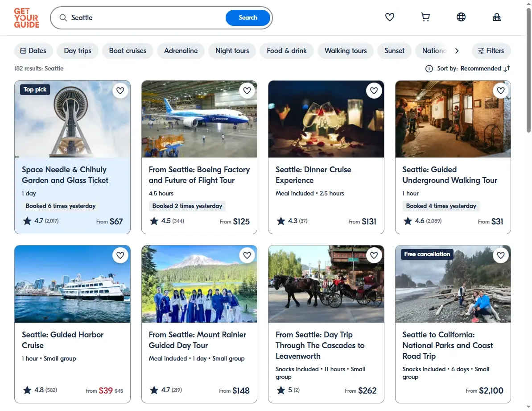Click star icon on Leavenworth day trip card

[x=281, y=390]
